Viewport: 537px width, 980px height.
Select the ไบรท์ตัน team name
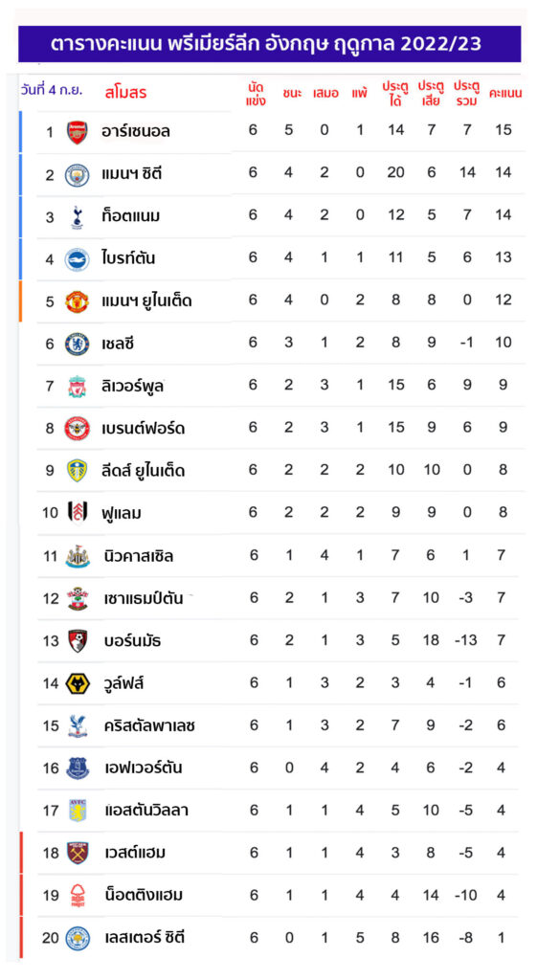pyautogui.click(x=129, y=258)
